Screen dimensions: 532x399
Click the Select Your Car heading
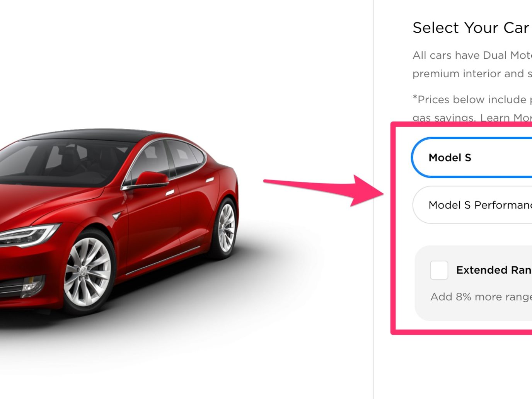[471, 28]
